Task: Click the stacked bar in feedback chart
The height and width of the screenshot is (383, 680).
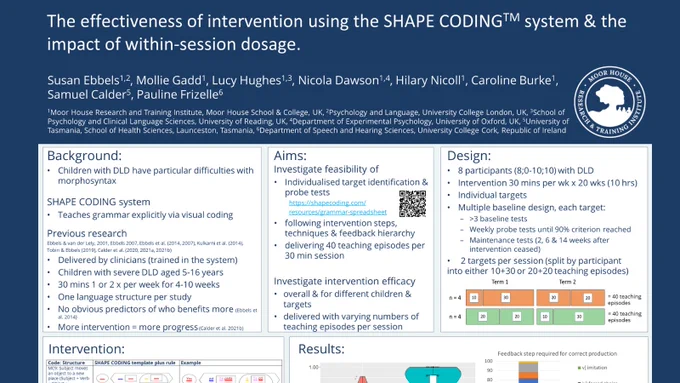Action: (x=528, y=372)
